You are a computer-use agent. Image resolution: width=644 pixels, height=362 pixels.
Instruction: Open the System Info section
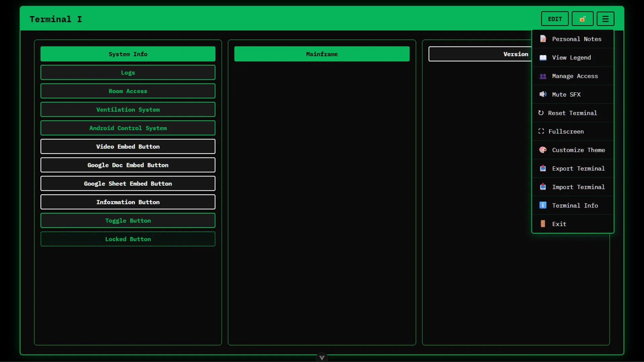[128, 54]
